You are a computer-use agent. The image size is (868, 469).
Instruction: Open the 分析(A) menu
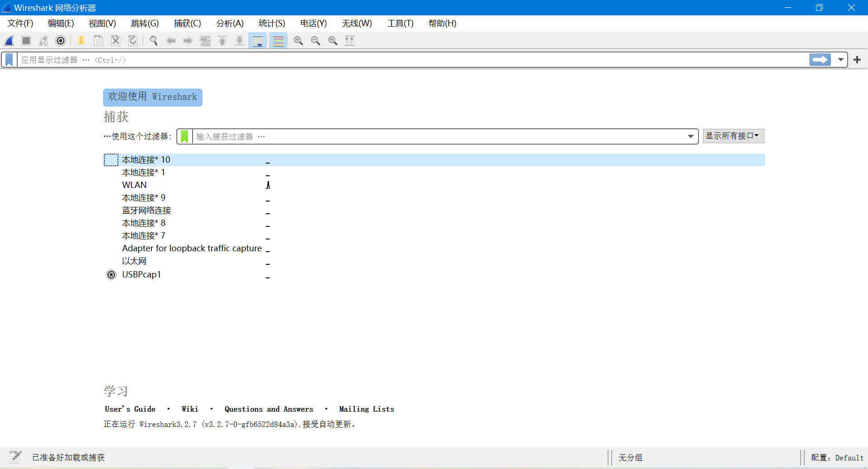pos(230,23)
